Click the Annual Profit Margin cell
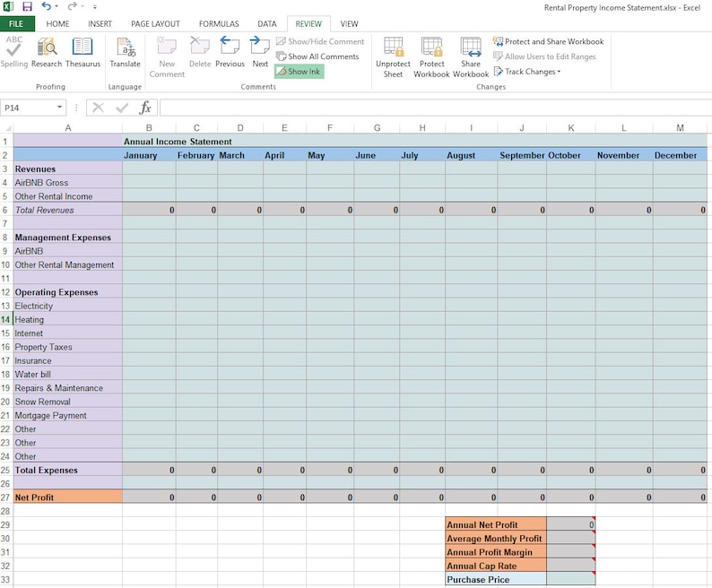Viewport: 712px width, 588px height. [496, 552]
